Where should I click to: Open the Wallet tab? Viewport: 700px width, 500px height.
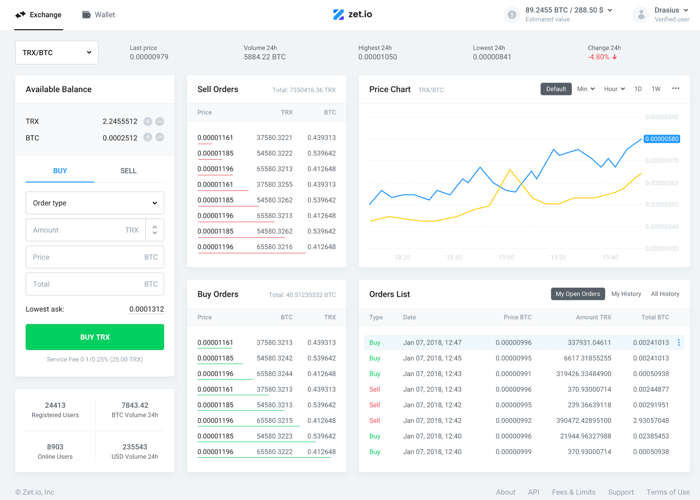pyautogui.click(x=98, y=15)
